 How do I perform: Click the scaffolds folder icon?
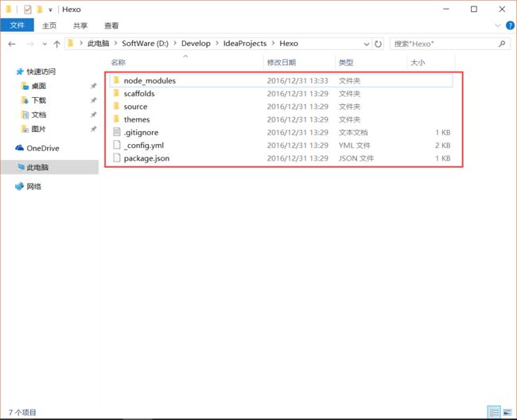coord(116,93)
